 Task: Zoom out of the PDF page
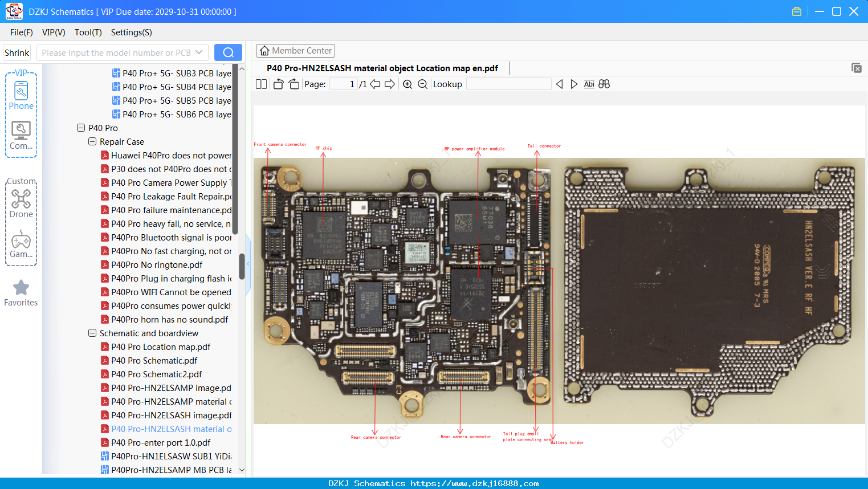tap(422, 84)
